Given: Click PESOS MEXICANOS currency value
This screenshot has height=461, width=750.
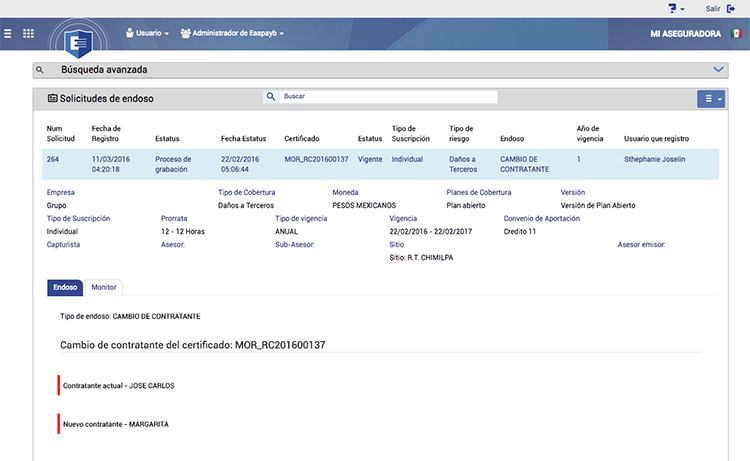Looking at the screenshot, I should [x=364, y=206].
